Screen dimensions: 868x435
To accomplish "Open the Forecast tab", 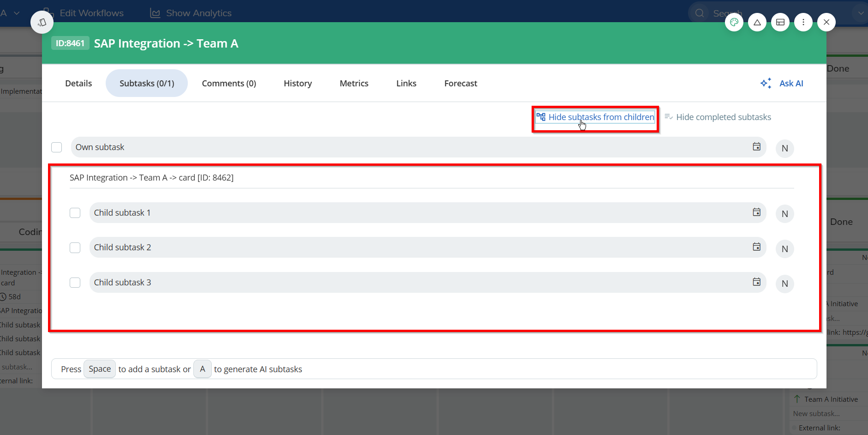I will (460, 84).
